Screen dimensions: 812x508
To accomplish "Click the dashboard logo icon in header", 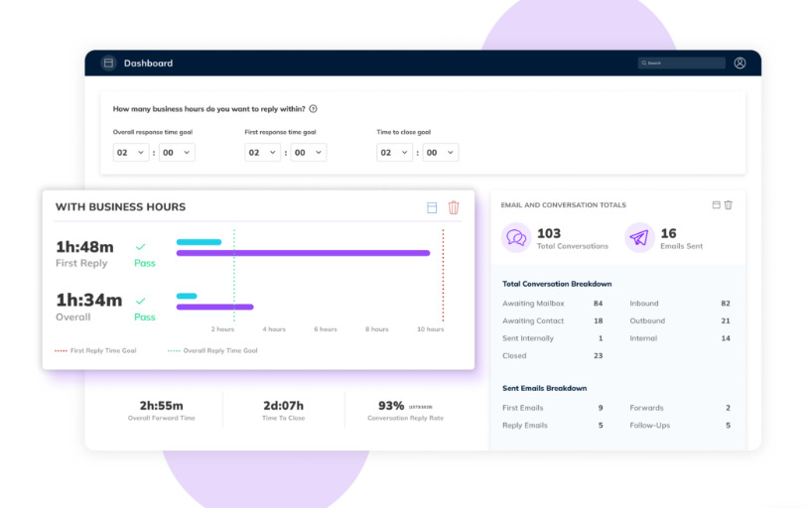I will point(108,63).
